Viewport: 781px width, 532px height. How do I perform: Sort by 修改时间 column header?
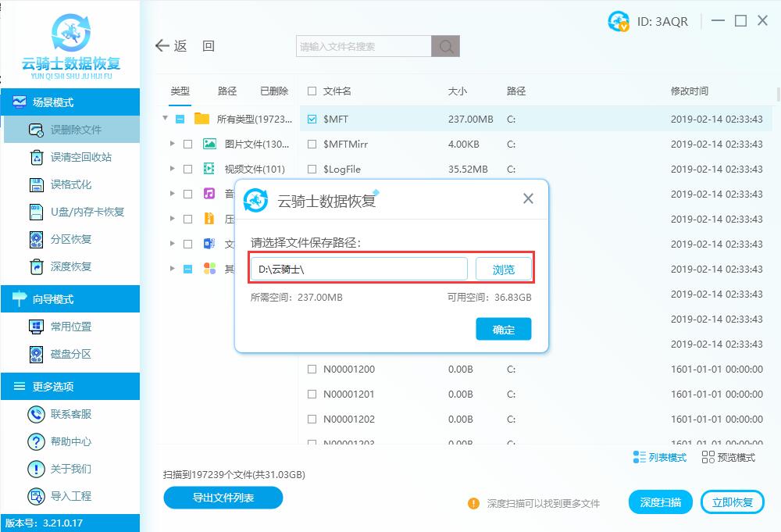tap(690, 91)
